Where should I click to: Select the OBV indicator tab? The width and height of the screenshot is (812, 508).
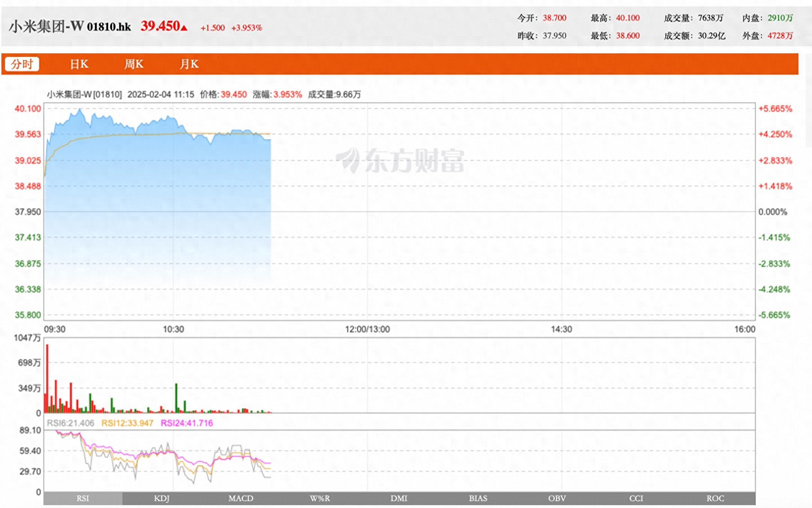[x=557, y=498]
